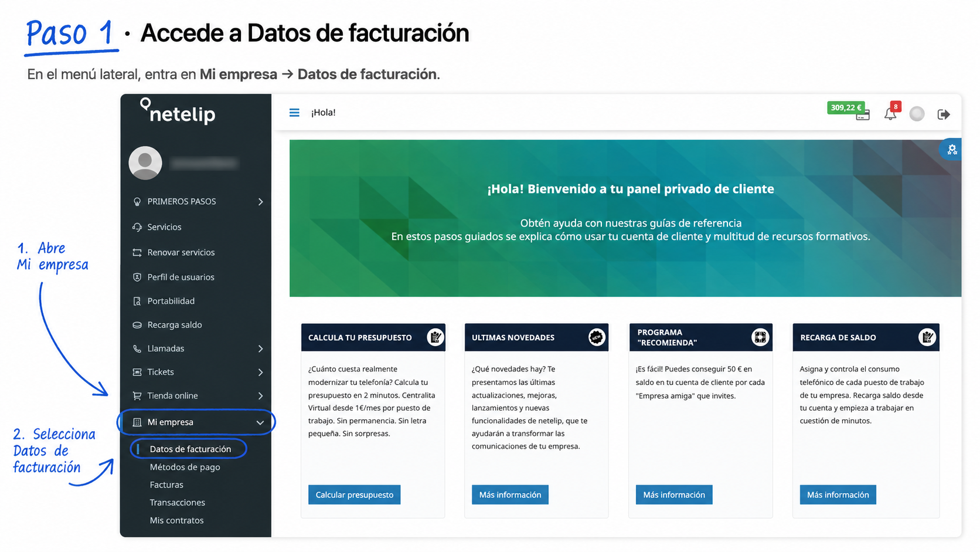The width and height of the screenshot is (980, 552).
Task: Click the shield icon beside Perfil de usuarios
Action: point(137,277)
